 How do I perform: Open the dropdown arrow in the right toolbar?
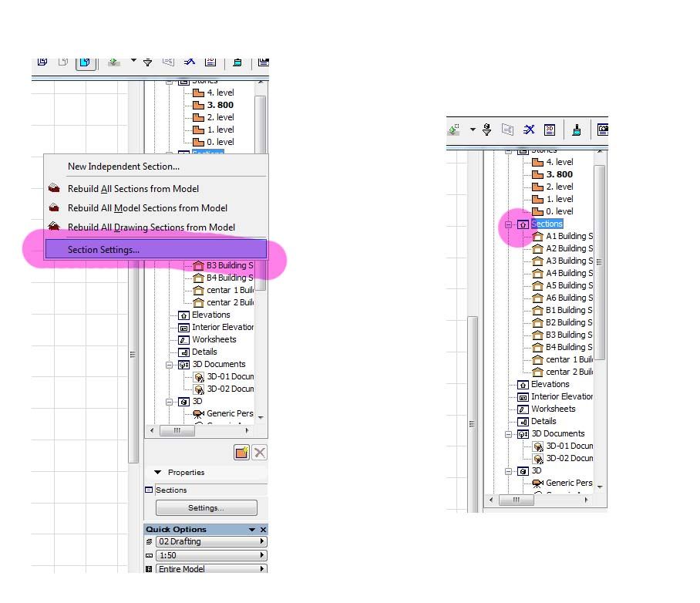tap(473, 130)
